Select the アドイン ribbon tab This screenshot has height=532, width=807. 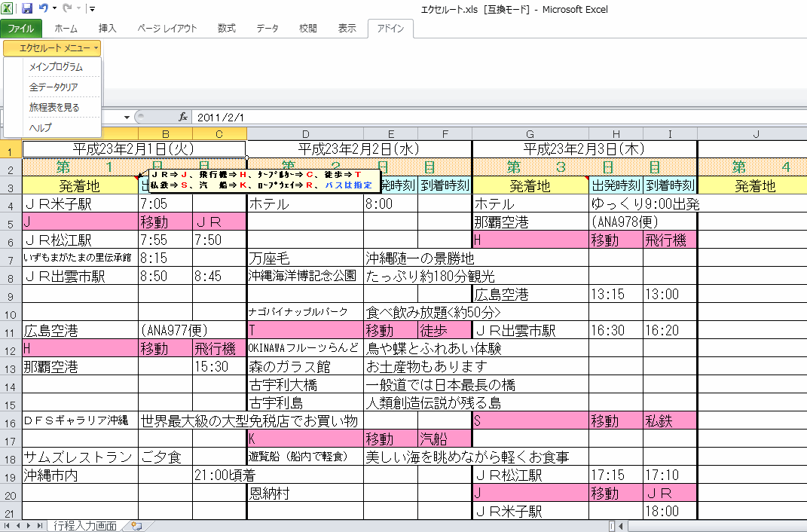pyautogui.click(x=390, y=29)
